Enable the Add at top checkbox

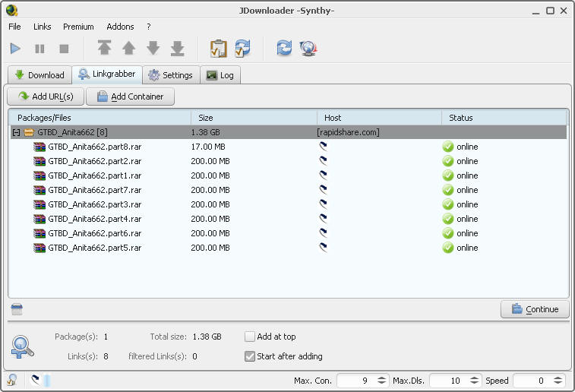250,337
